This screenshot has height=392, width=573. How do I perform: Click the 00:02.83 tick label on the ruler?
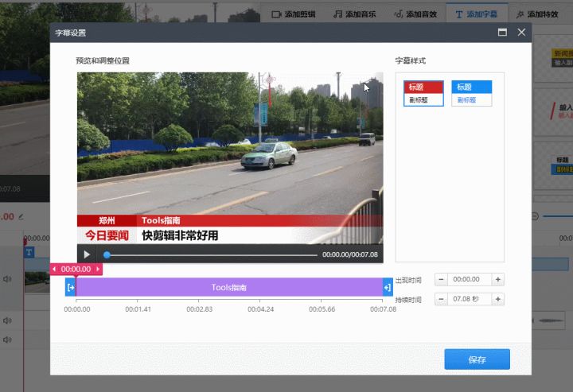pos(199,309)
